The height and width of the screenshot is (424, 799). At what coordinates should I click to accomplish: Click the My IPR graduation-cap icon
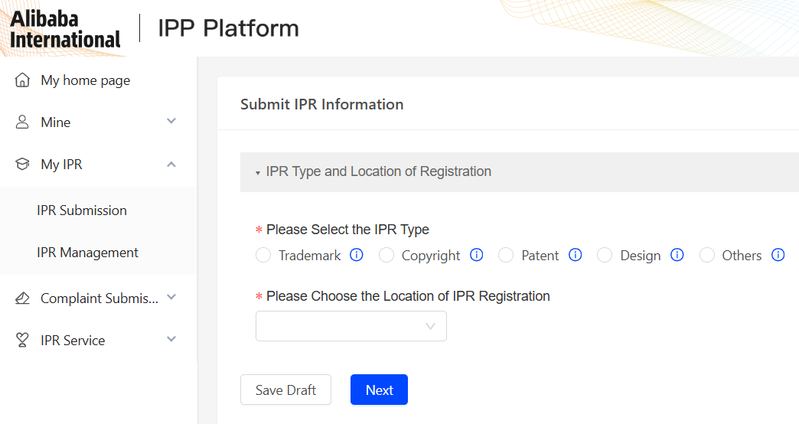[22, 164]
